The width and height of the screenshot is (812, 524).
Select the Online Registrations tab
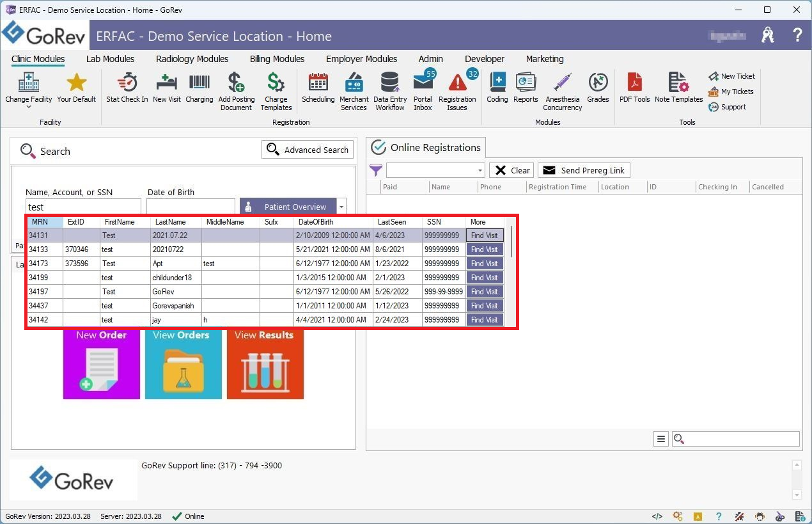[x=426, y=148]
